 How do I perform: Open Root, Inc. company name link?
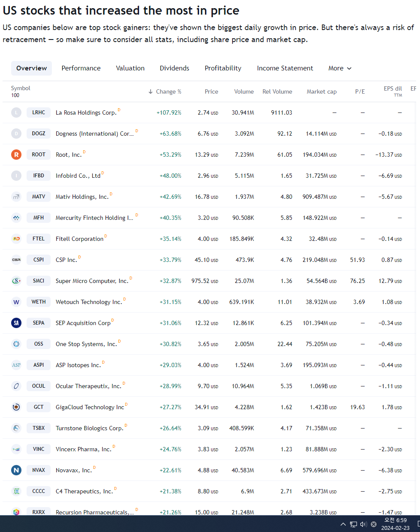(x=69, y=155)
